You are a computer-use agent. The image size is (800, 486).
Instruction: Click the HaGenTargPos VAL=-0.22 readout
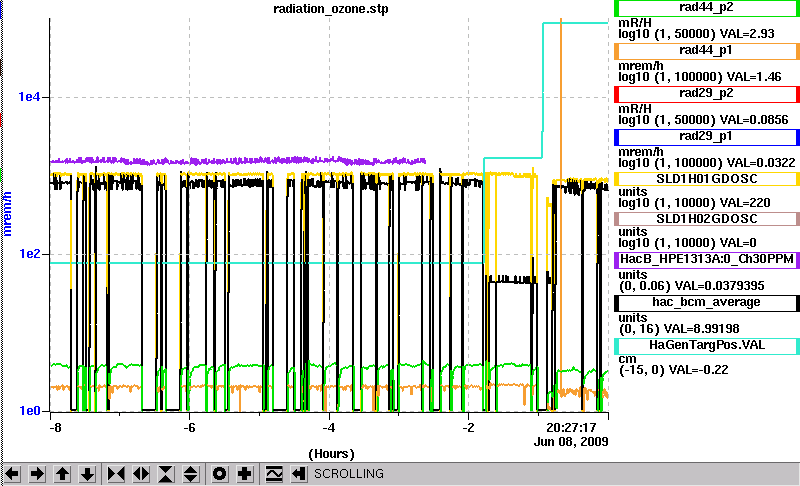click(x=699, y=370)
